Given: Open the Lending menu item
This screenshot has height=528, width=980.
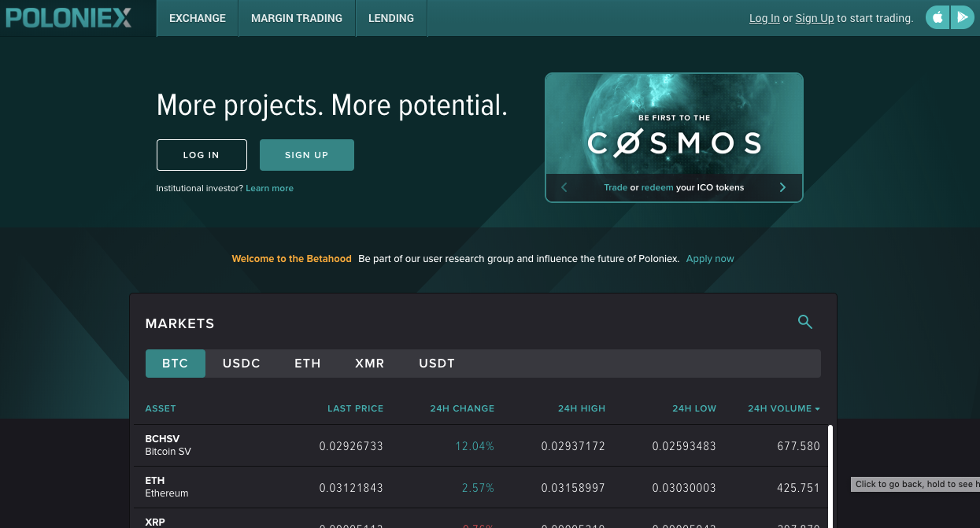Looking at the screenshot, I should tap(391, 18).
